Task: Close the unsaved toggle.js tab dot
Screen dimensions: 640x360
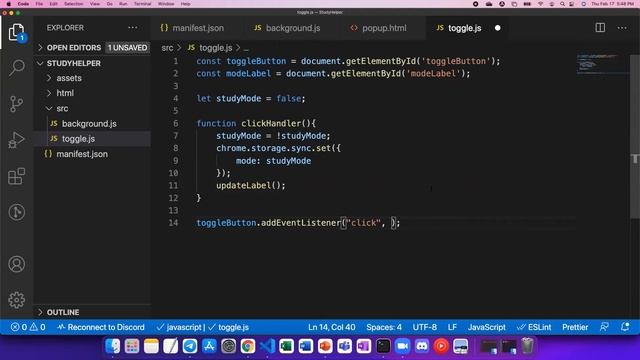Action: [x=498, y=28]
